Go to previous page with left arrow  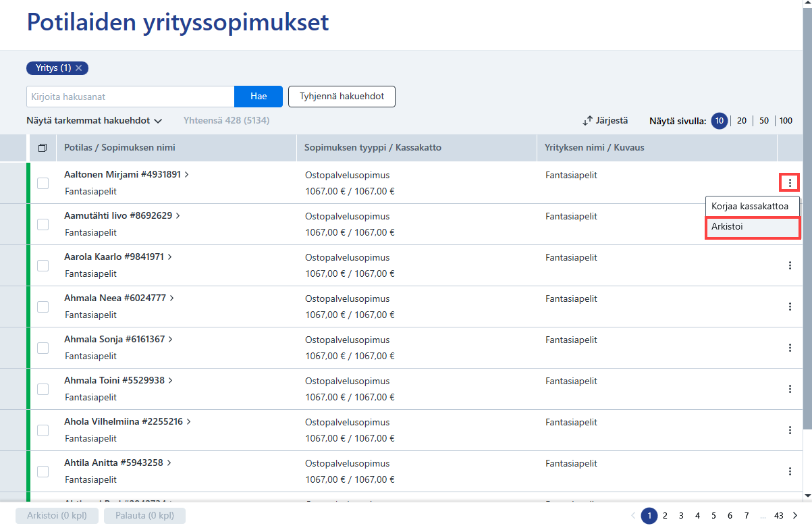632,516
